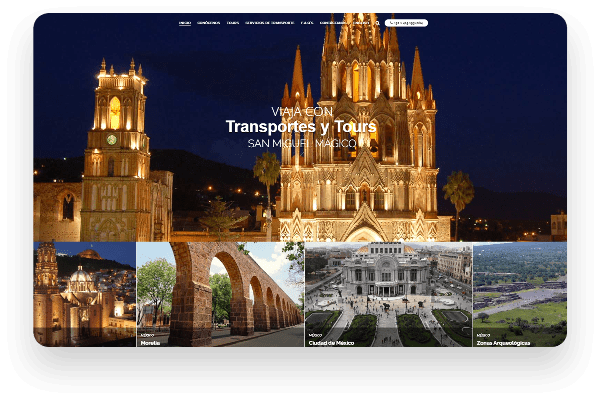This screenshot has height=400, width=600.
Task: Click the search magnifier icon in navbar
Action: pyautogui.click(x=376, y=21)
